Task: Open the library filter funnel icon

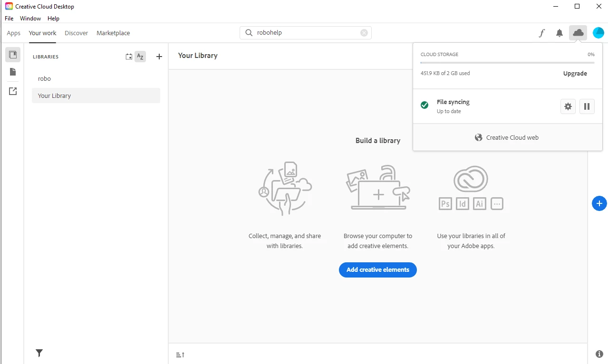Action: coord(39,353)
